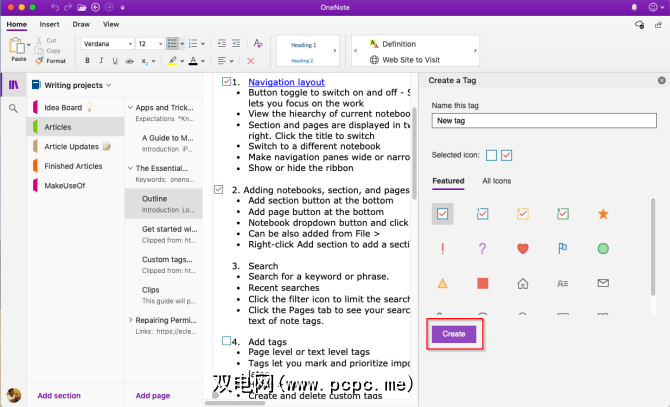Select the red square tag icon
This screenshot has width=670, height=407.
pyautogui.click(x=482, y=283)
